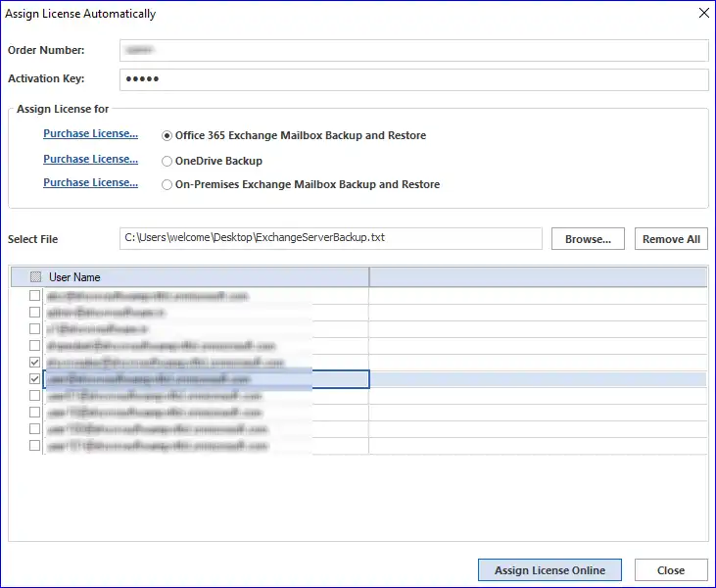Focus the Activation Key field
Image resolution: width=716 pixels, height=588 pixels.
[x=413, y=79]
